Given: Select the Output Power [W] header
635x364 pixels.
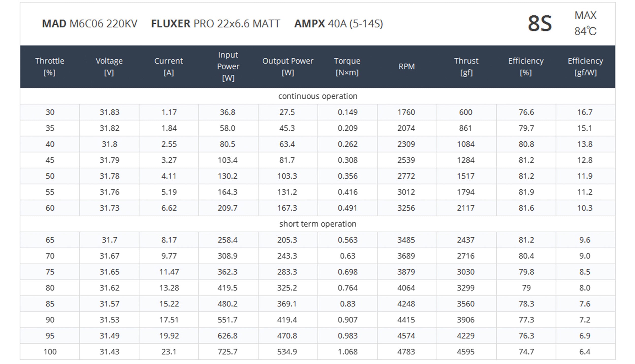Looking at the screenshot, I should click(x=288, y=67).
